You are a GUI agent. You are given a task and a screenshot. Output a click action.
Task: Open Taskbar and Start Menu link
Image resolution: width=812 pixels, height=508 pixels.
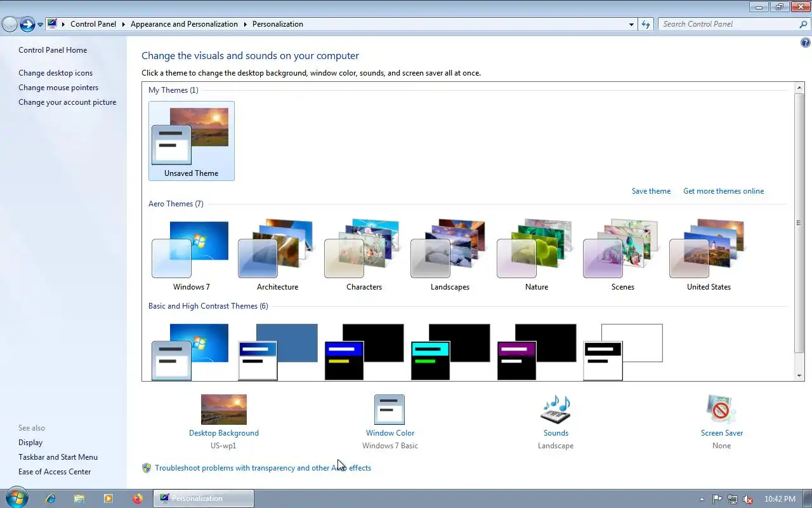pos(58,457)
